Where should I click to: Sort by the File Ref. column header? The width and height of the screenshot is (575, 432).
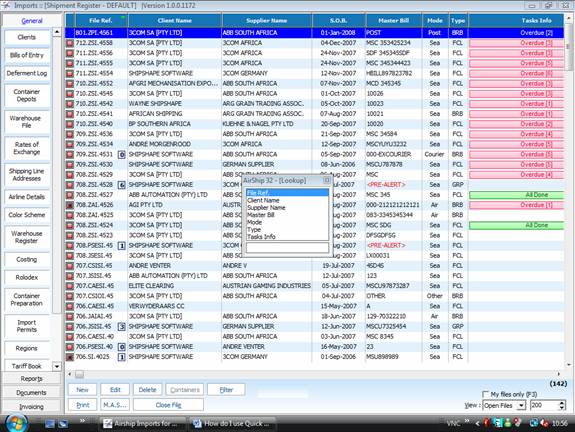pos(101,21)
